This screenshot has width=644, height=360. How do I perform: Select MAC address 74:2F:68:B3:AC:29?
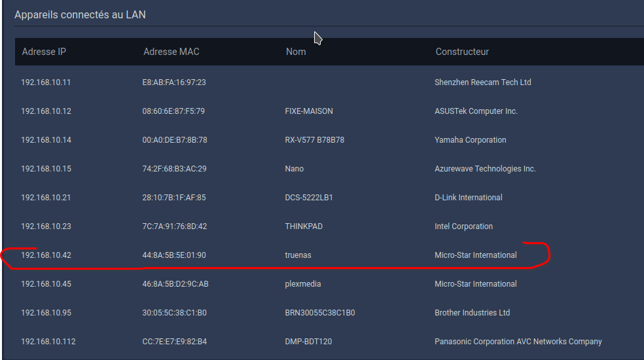point(174,168)
